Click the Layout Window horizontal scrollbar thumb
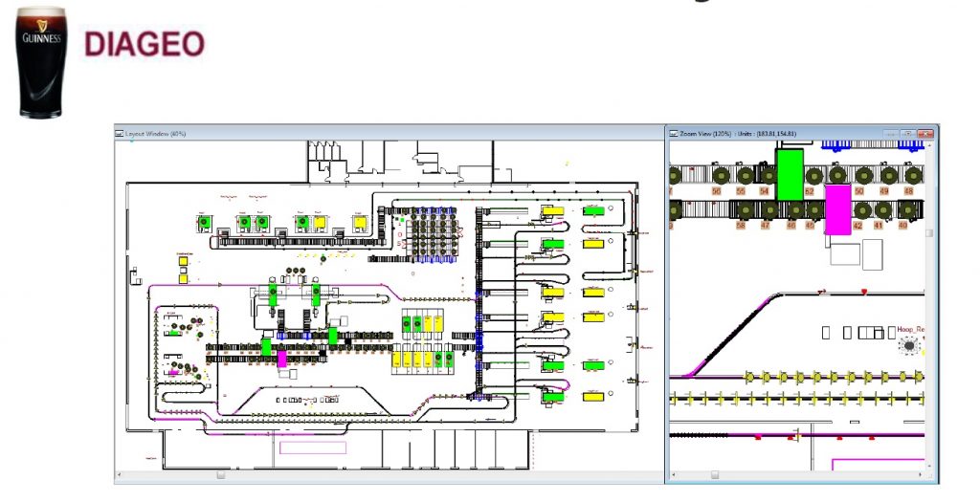The width and height of the screenshot is (980, 502). [221, 474]
